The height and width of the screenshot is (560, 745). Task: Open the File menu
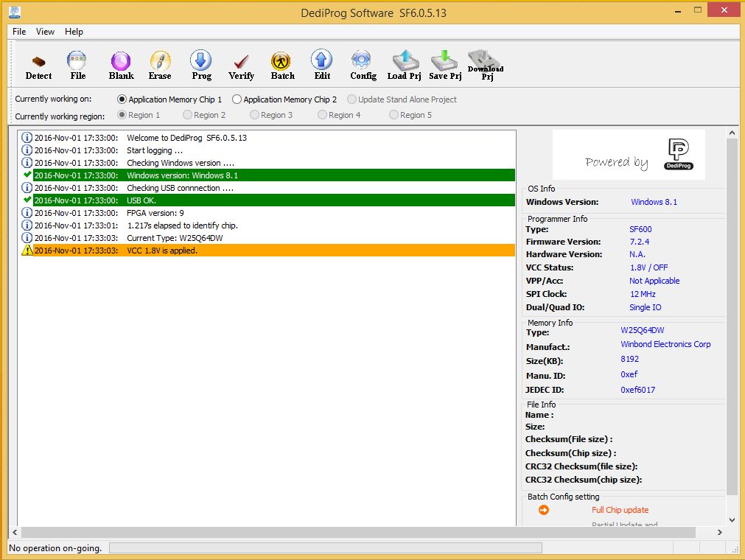tap(19, 32)
